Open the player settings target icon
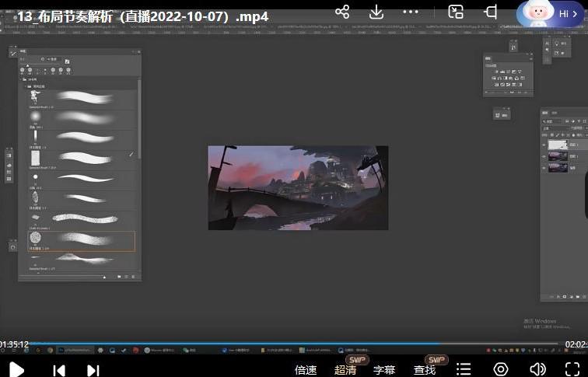The image size is (588, 377). click(x=501, y=369)
